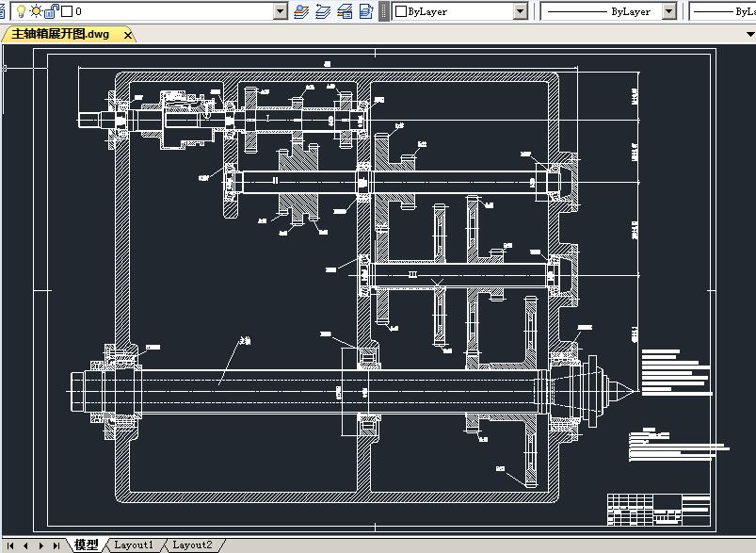The width and height of the screenshot is (756, 553).
Task: Click the toolbar grip handle
Action: [384, 11]
